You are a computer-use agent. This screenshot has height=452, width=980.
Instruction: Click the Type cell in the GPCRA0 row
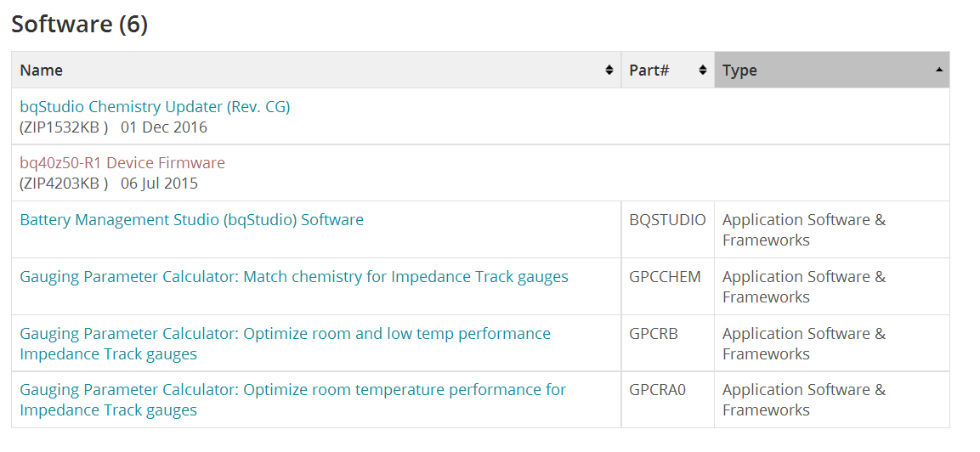coord(832,399)
